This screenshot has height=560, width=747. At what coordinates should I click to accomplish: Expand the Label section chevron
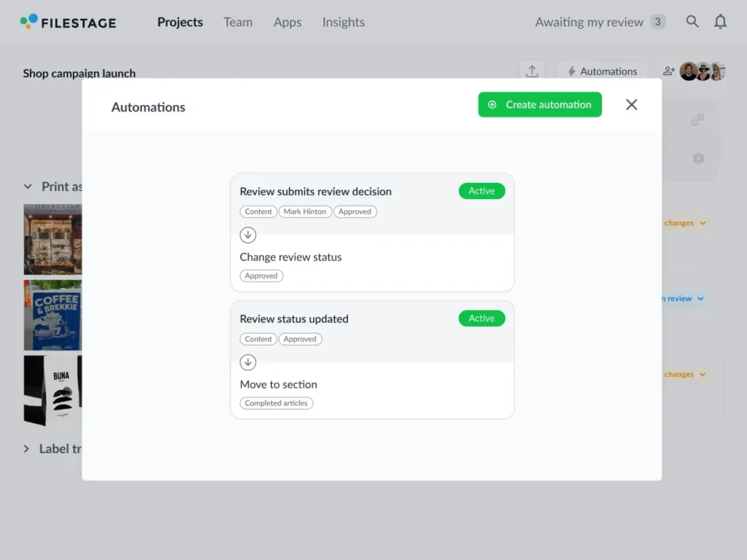coord(28,449)
